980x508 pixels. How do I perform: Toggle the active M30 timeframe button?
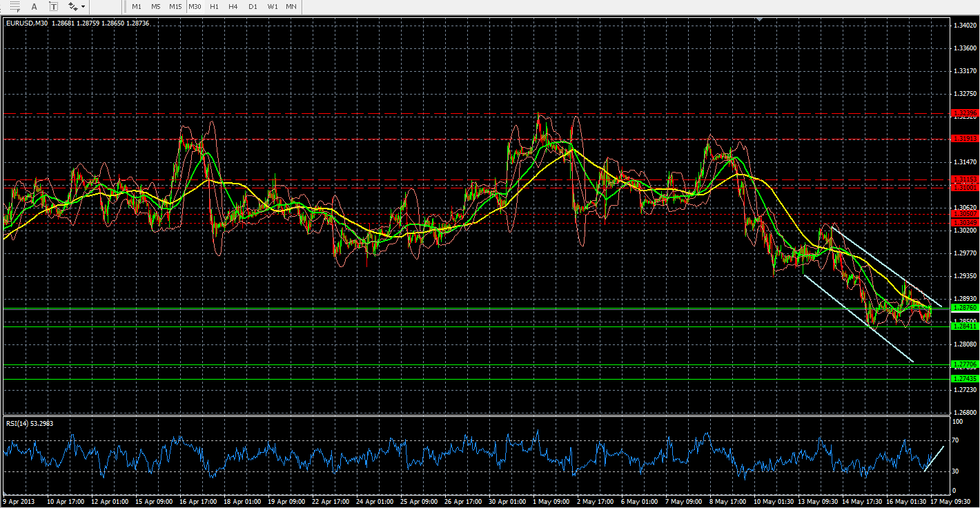click(195, 6)
